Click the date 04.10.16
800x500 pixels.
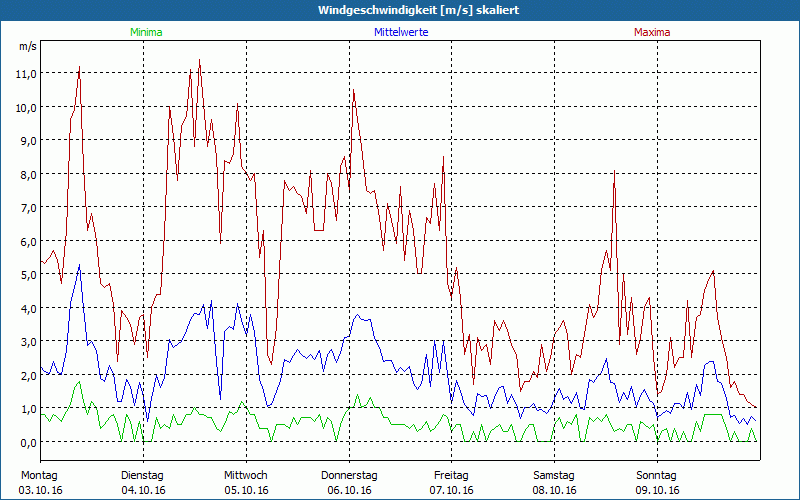click(143, 490)
